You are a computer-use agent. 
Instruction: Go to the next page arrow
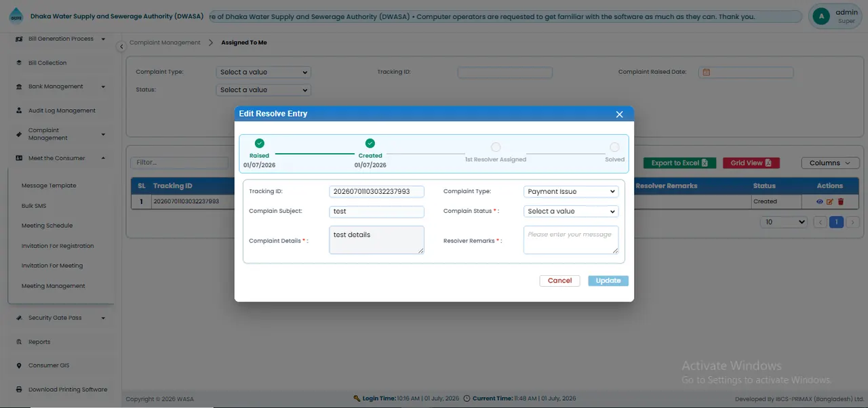[853, 222]
